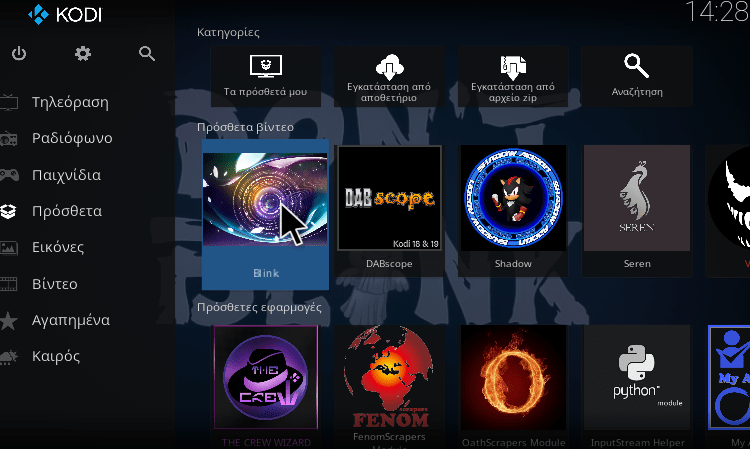750x449 pixels.
Task: Open the DABscope add-on
Action: [x=389, y=210]
